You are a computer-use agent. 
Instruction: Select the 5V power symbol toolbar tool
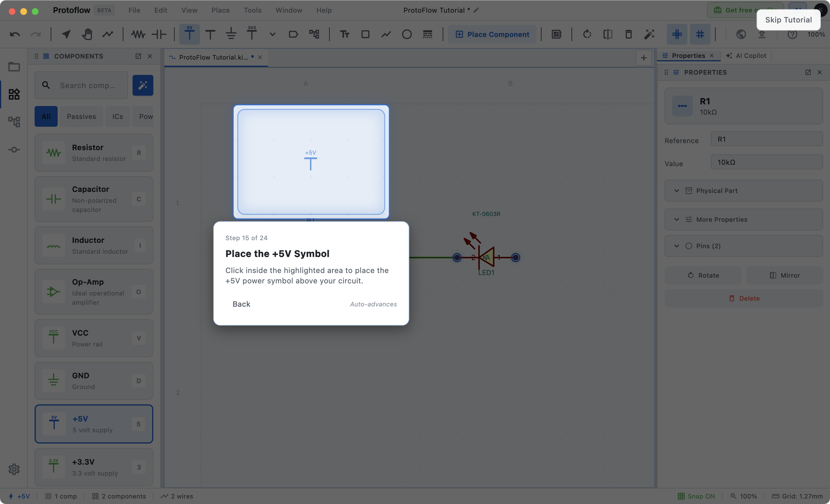click(x=189, y=34)
